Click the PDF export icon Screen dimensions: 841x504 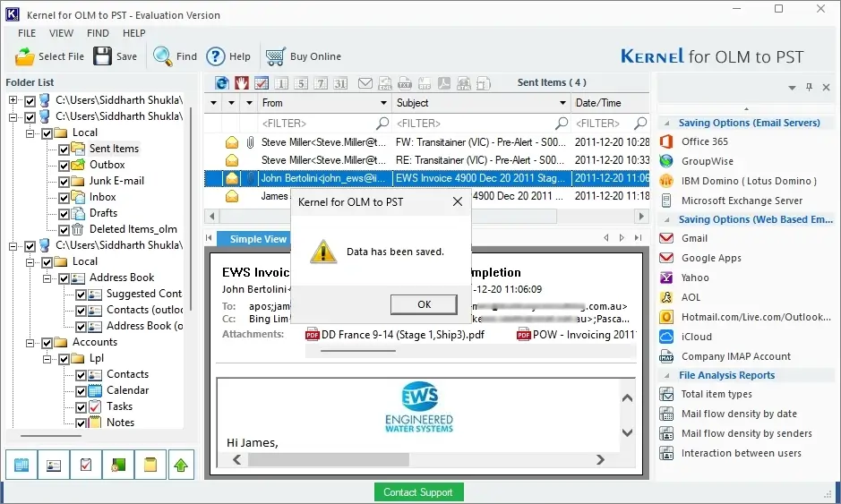pyautogui.click(x=444, y=83)
